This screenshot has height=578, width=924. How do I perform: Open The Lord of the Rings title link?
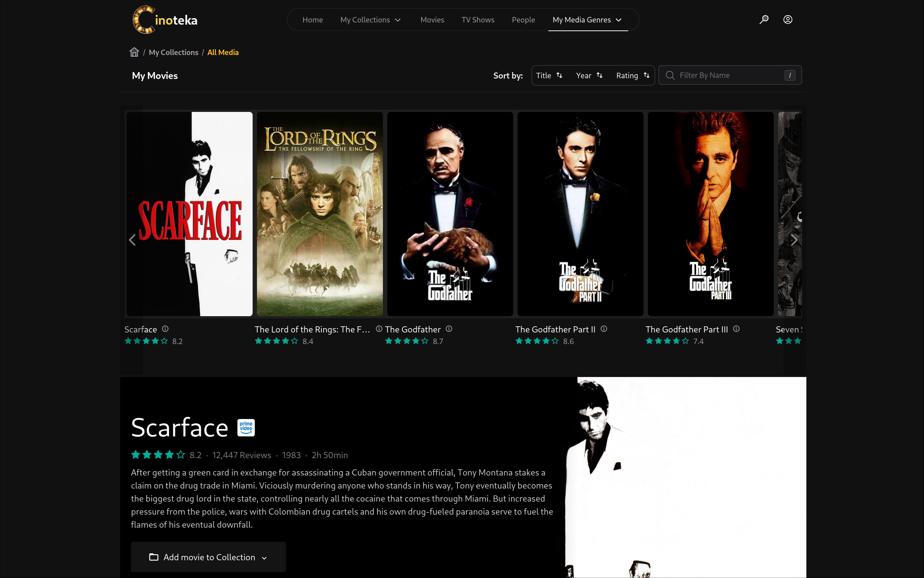pos(312,329)
